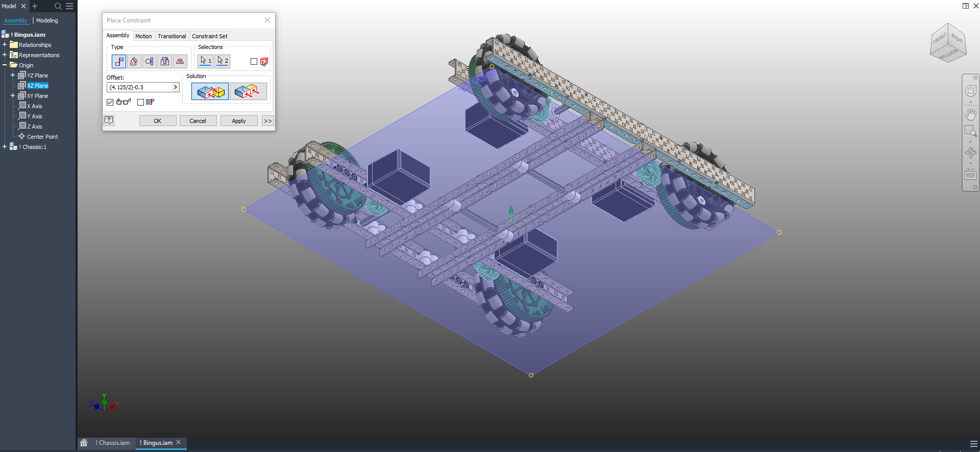The image size is (980, 452).
Task: Select the Angle constraint type
Action: 134,61
